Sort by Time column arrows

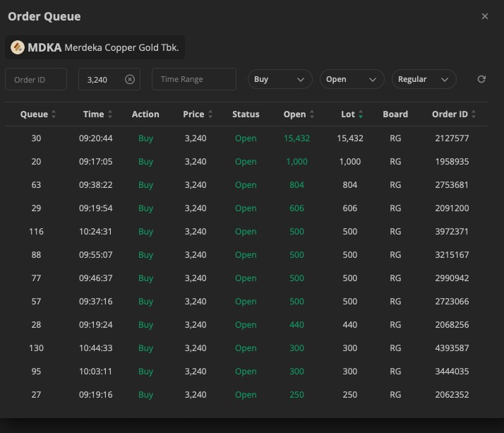tap(110, 114)
